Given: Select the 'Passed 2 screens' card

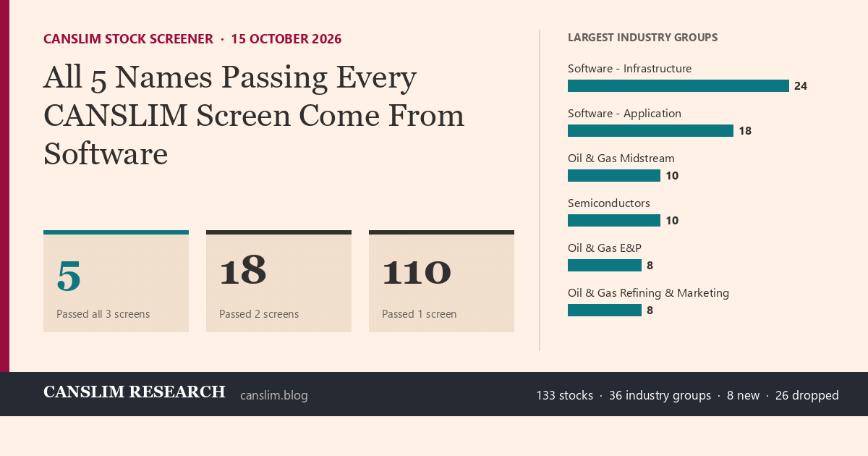Looking at the screenshot, I should coord(278,282).
